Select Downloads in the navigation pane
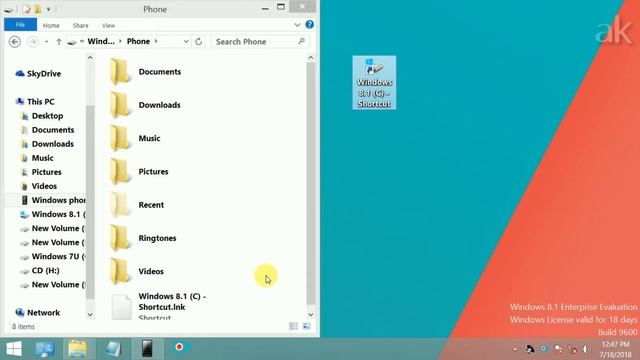640x360 pixels. click(48, 144)
